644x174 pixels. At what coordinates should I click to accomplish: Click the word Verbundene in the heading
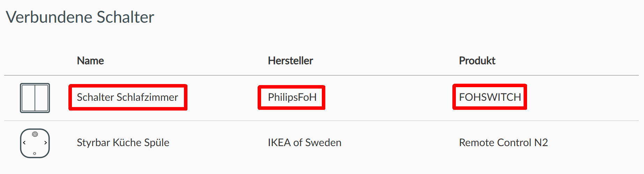[49, 17]
